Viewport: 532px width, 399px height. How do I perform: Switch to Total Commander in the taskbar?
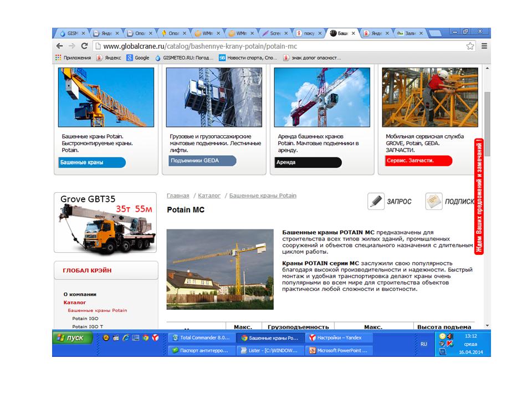coord(202,338)
